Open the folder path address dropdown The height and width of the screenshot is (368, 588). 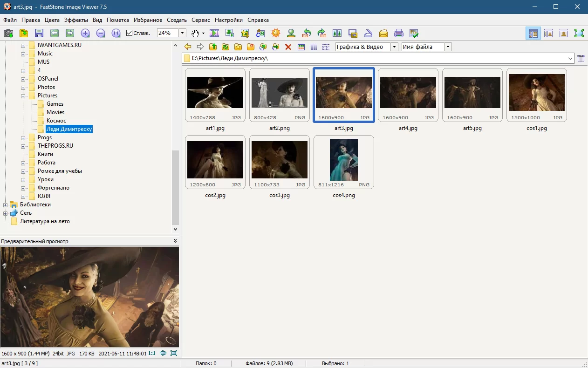pyautogui.click(x=571, y=58)
